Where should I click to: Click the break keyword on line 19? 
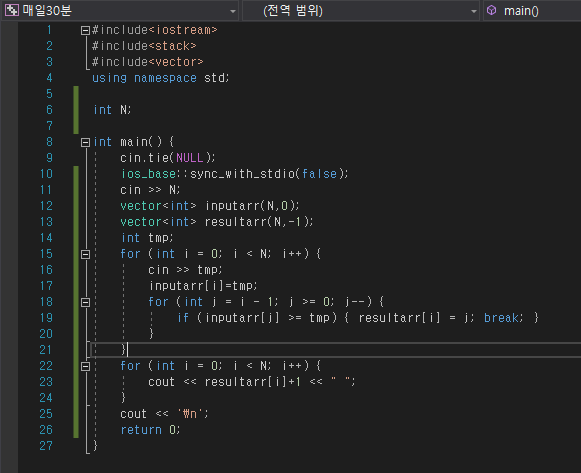point(501,318)
